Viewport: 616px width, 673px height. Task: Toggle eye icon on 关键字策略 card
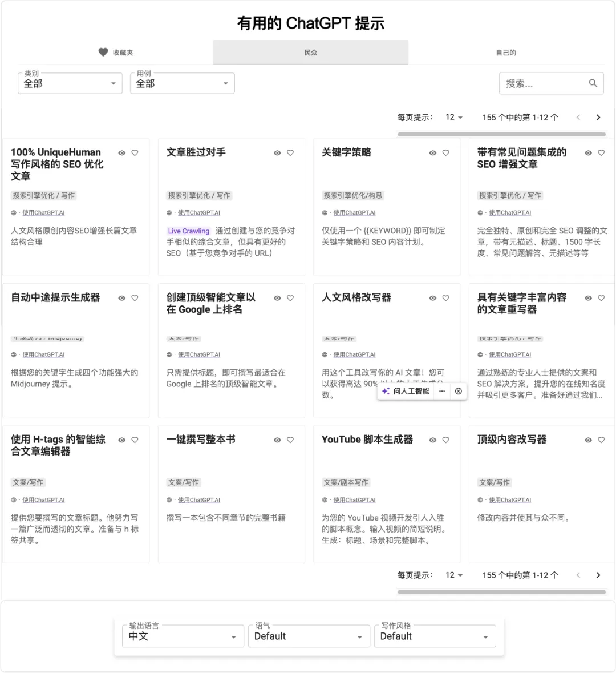(x=432, y=153)
